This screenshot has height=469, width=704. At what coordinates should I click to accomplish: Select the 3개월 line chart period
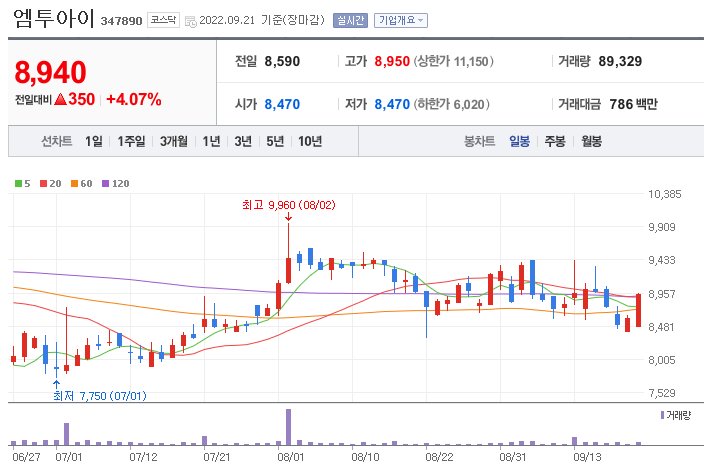(x=174, y=141)
